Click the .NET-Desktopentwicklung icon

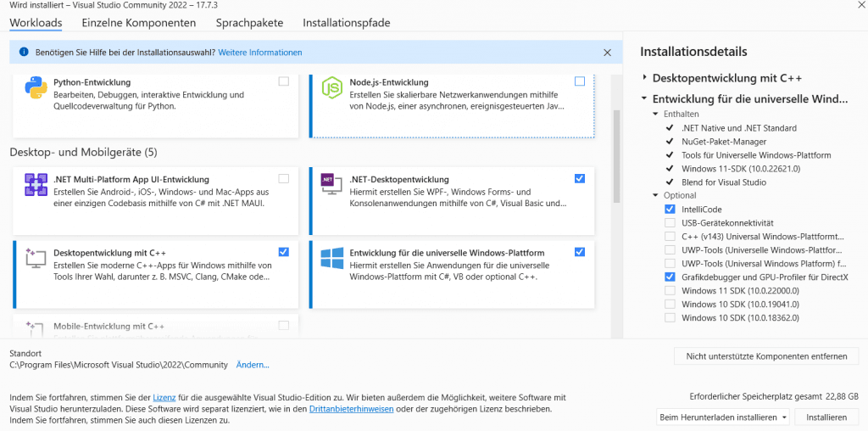pyautogui.click(x=331, y=185)
